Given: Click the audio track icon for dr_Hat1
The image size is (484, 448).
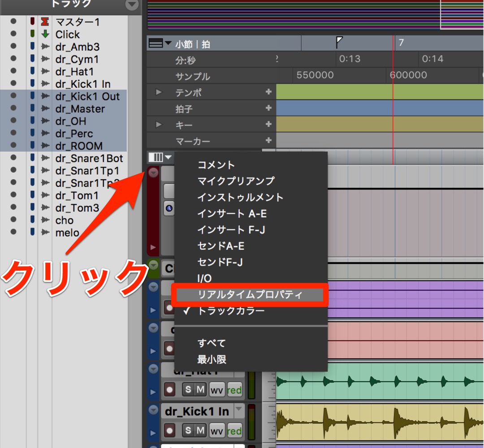Looking at the screenshot, I should (x=45, y=71).
